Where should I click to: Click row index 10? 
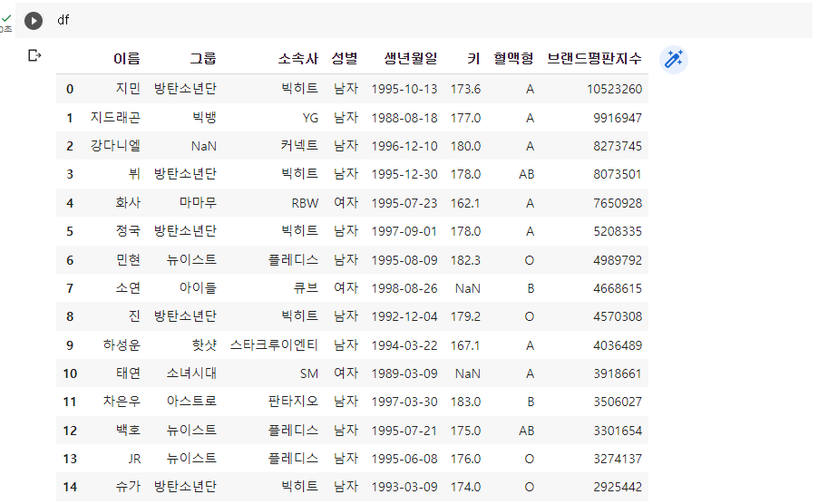(x=70, y=373)
